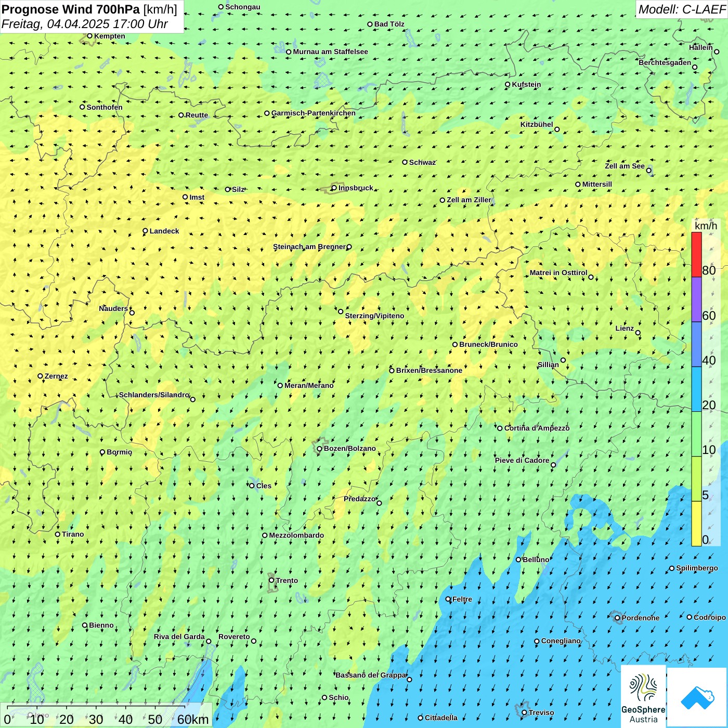Click the Sillian city marker
Viewport: 728px width, 728px height.
click(x=563, y=360)
